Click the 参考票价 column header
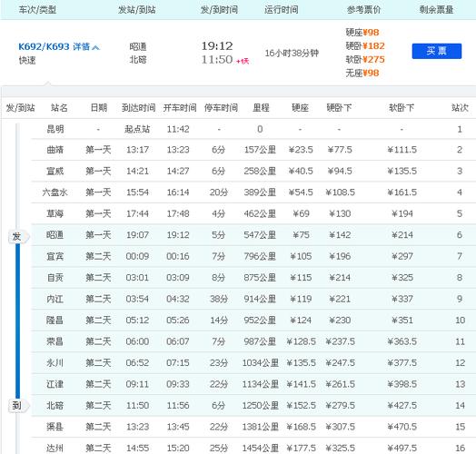 [363, 10]
